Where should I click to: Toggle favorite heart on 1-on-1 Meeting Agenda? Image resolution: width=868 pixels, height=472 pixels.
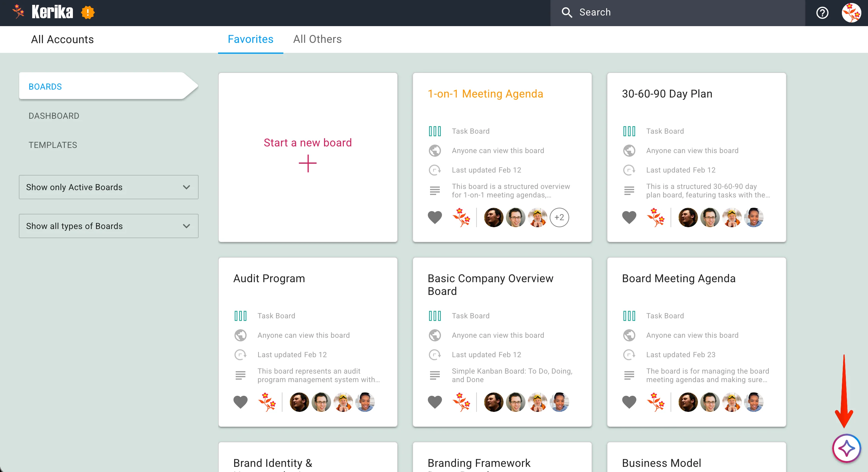[435, 217]
